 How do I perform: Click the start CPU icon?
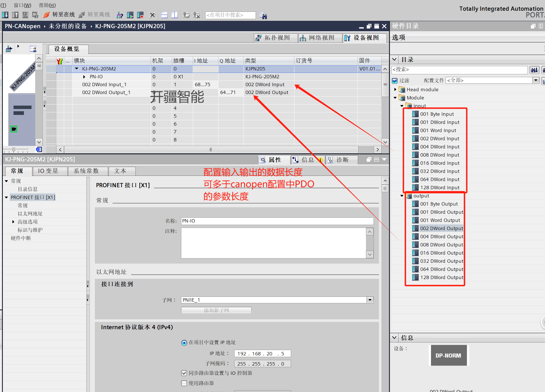pos(130,15)
